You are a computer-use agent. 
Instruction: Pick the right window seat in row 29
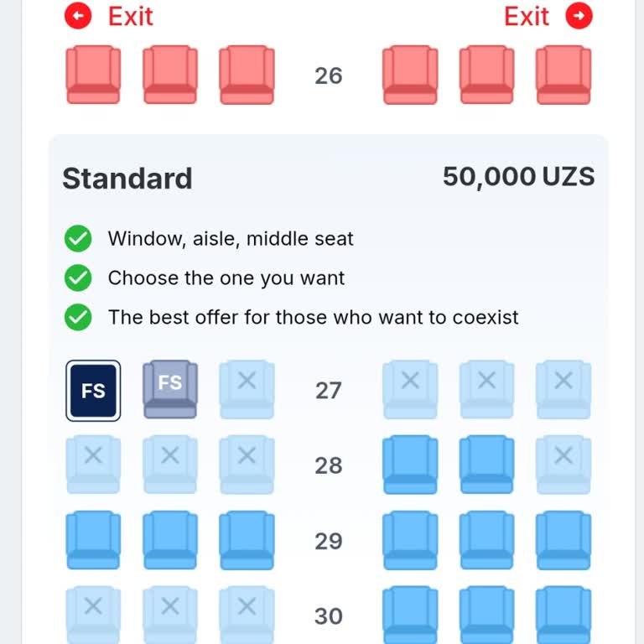point(563,540)
